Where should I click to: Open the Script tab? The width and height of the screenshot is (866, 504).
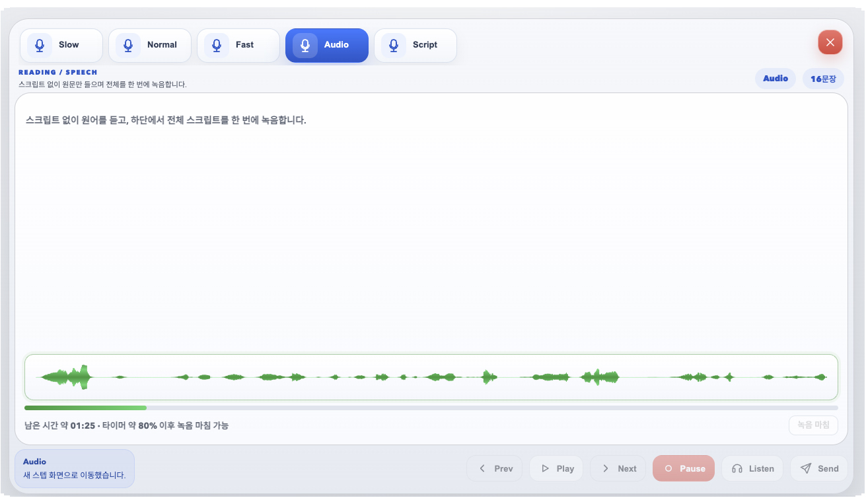click(415, 46)
